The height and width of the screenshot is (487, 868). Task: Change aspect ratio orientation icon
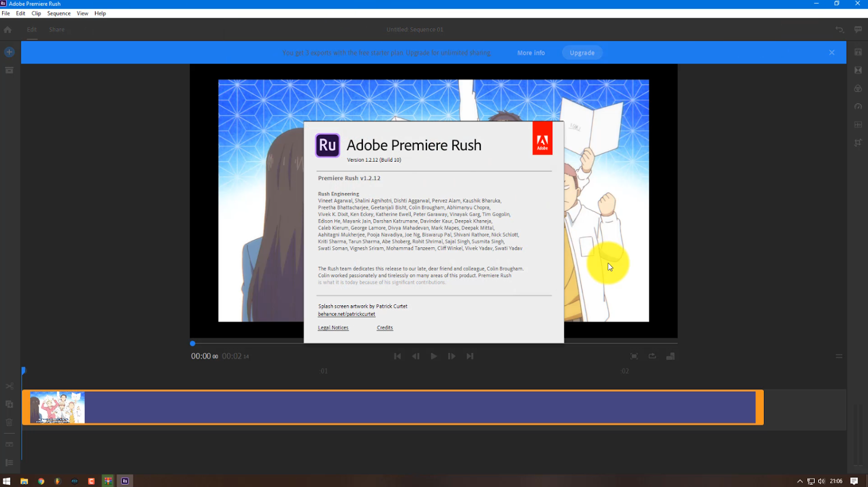tap(671, 356)
